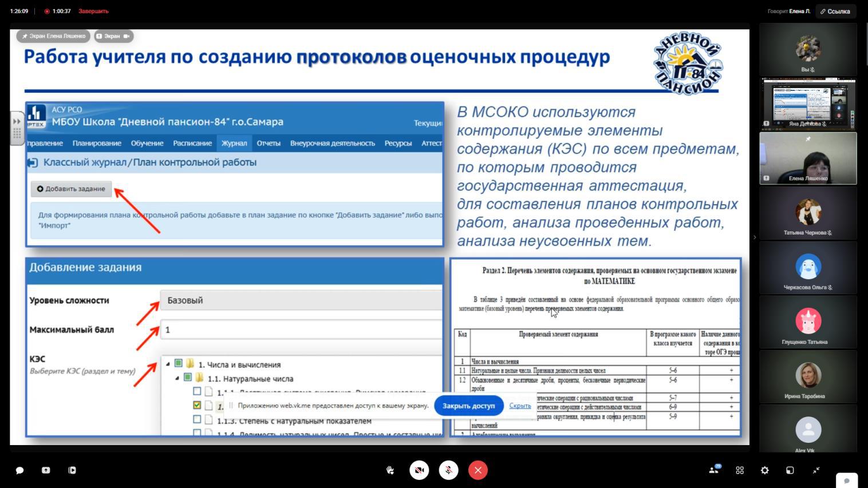868x488 pixels.
Task: Uncheck the checked 1.1.2 item checkbox
Action: [x=197, y=405]
